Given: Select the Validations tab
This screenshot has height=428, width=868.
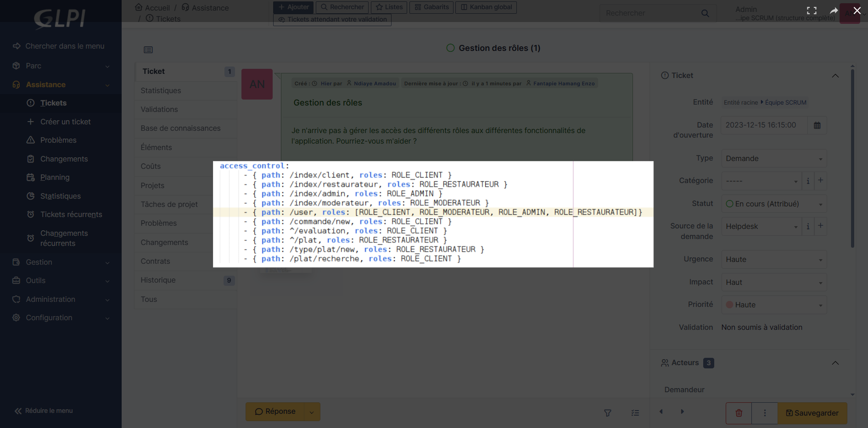Looking at the screenshot, I should point(185,109).
